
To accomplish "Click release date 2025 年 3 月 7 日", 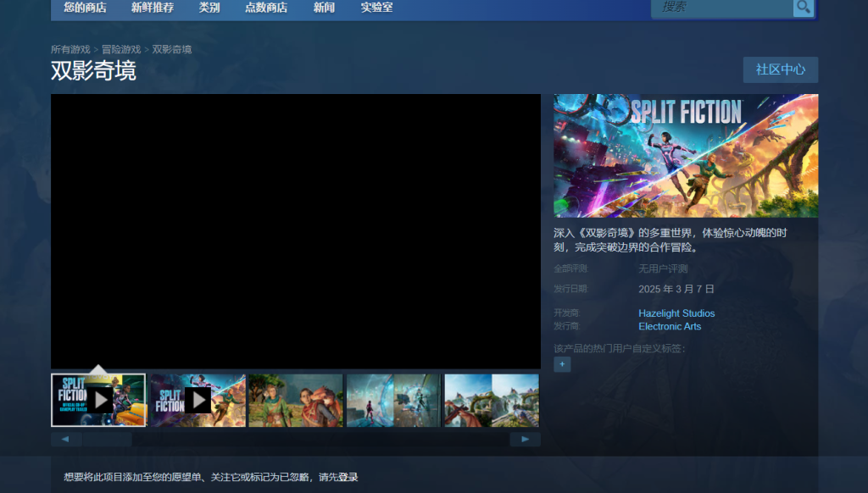I will 676,289.
